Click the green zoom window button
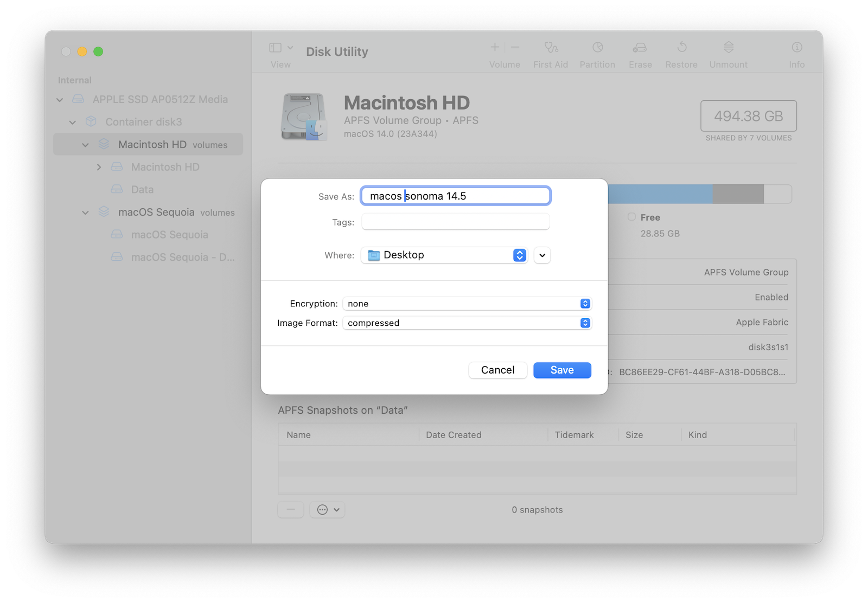868x603 pixels. point(98,52)
